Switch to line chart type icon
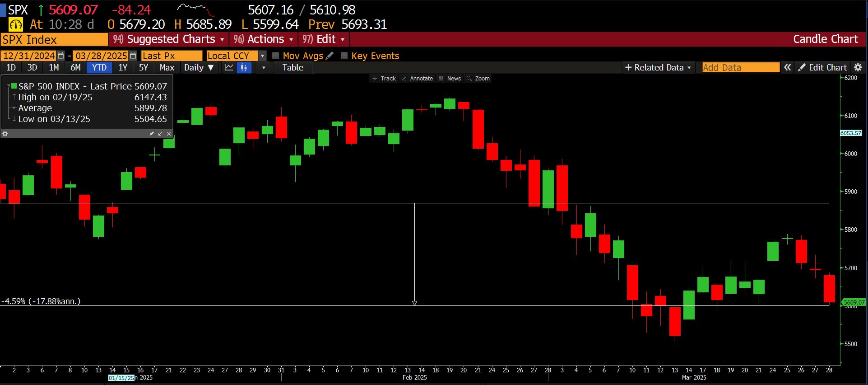 pyautogui.click(x=229, y=68)
